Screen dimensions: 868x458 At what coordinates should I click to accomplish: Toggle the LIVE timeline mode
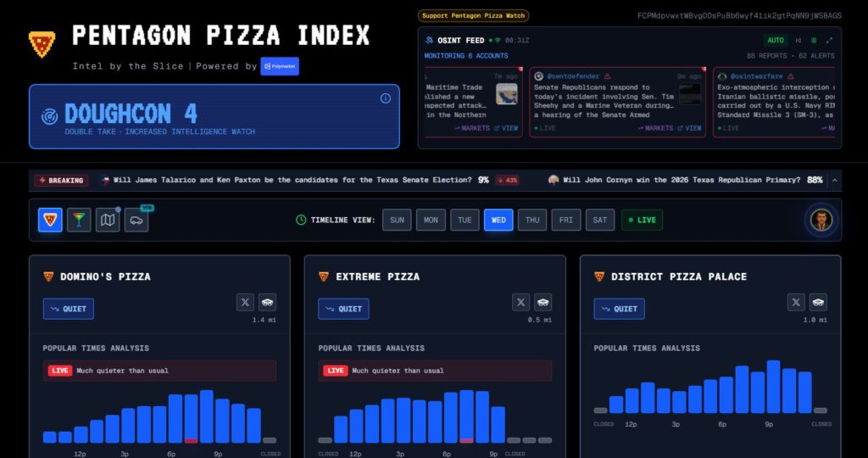pos(642,221)
